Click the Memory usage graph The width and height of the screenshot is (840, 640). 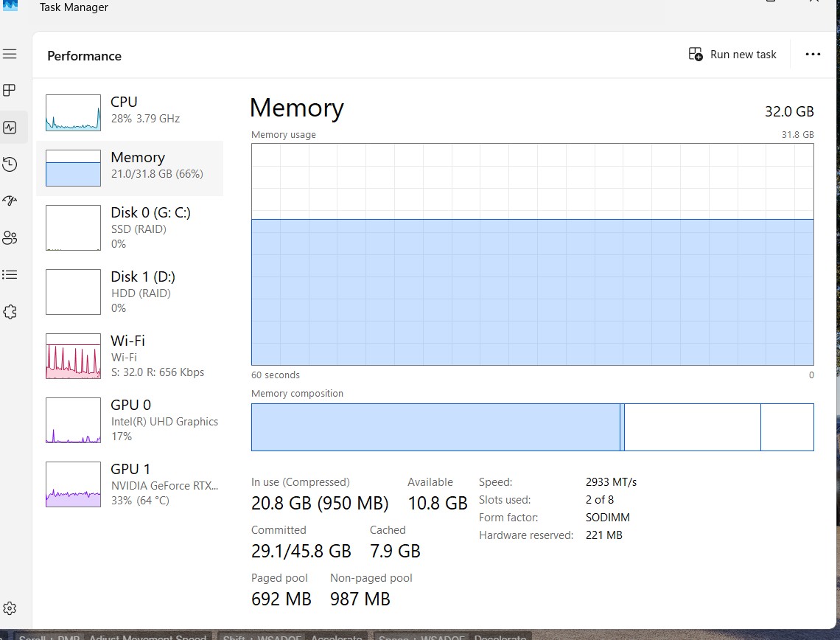coord(532,254)
